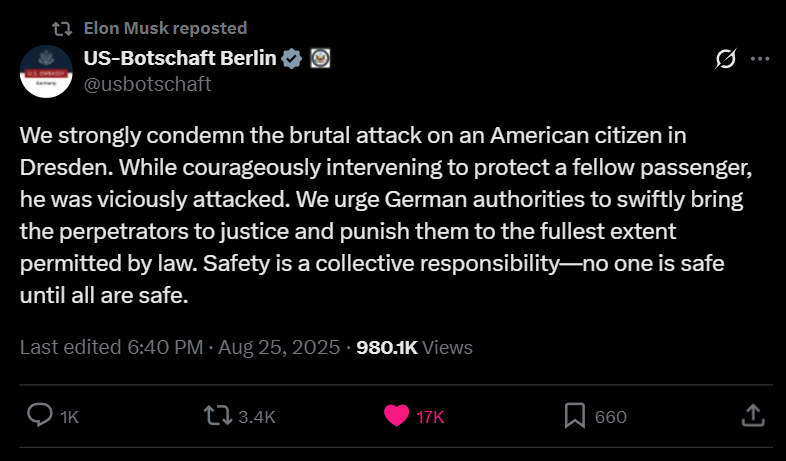The height and width of the screenshot is (461, 786).
Task: Toggle the bookmark icon on this post
Action: point(574,415)
